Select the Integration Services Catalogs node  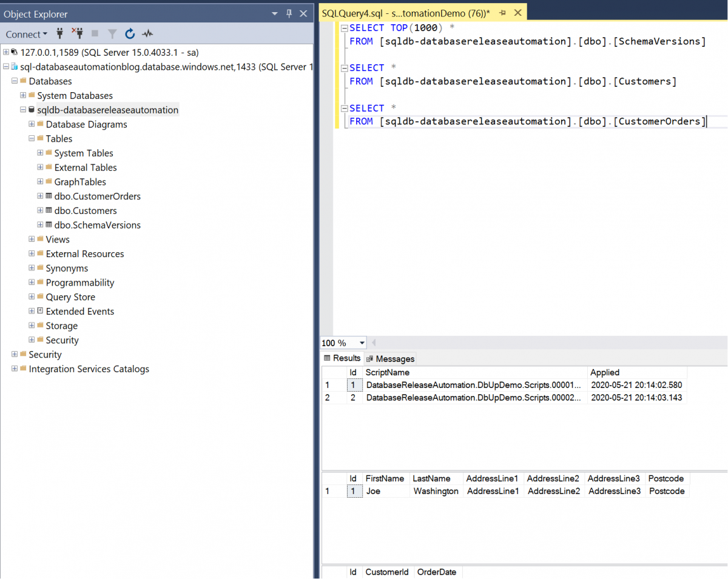point(89,369)
